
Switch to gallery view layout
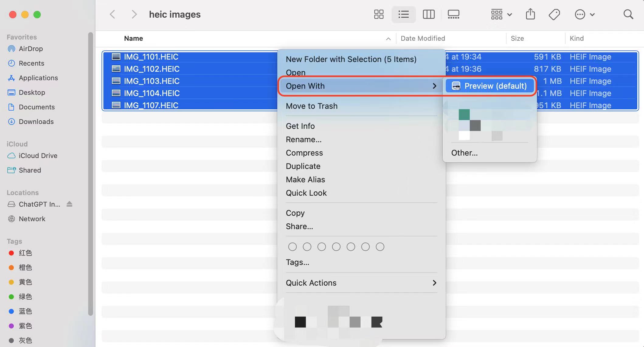(x=453, y=14)
